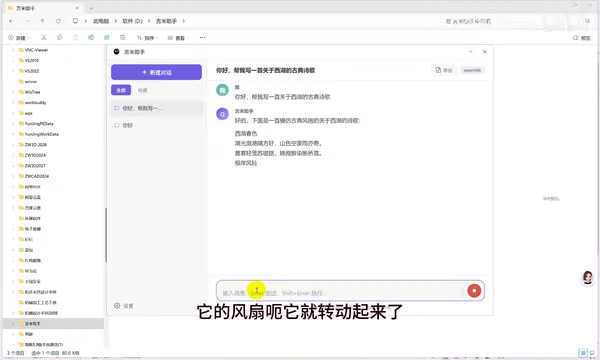The height and width of the screenshot is (360, 600).
Task: Switch to large icons view in status bar
Action: coord(593,353)
